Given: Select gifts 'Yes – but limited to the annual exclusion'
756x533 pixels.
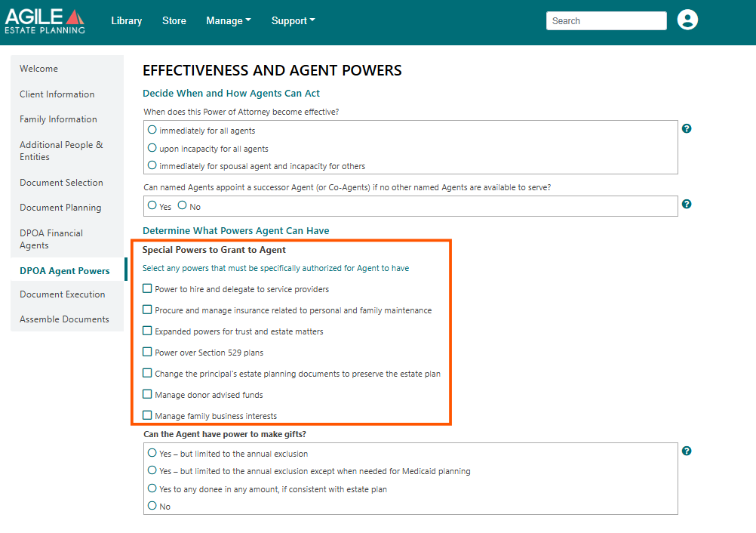Looking at the screenshot, I should pyautogui.click(x=152, y=453).
